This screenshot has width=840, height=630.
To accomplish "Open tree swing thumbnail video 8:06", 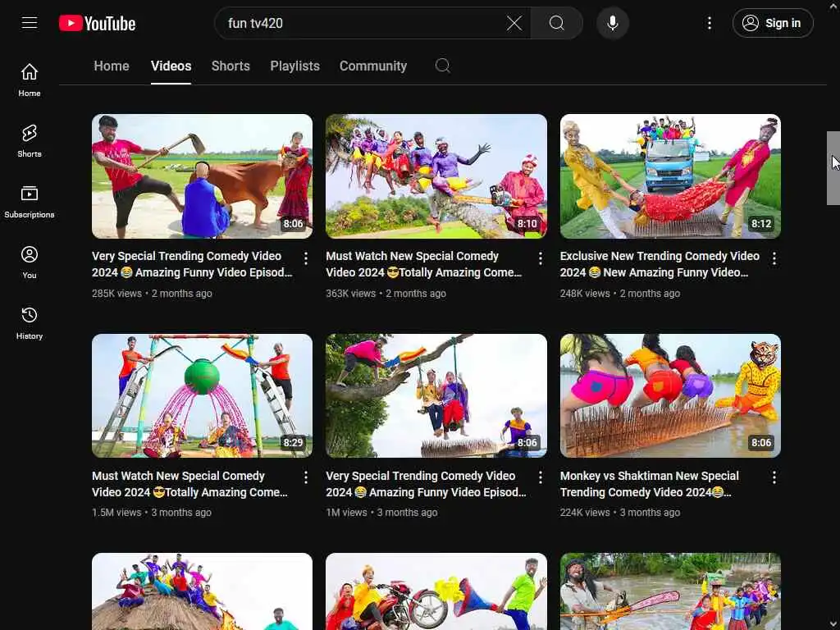I will [x=436, y=395].
